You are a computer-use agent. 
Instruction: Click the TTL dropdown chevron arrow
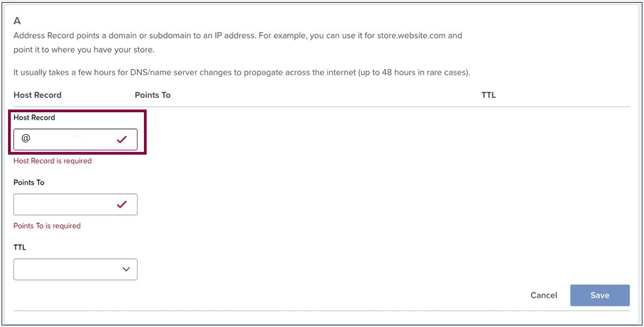(x=126, y=270)
